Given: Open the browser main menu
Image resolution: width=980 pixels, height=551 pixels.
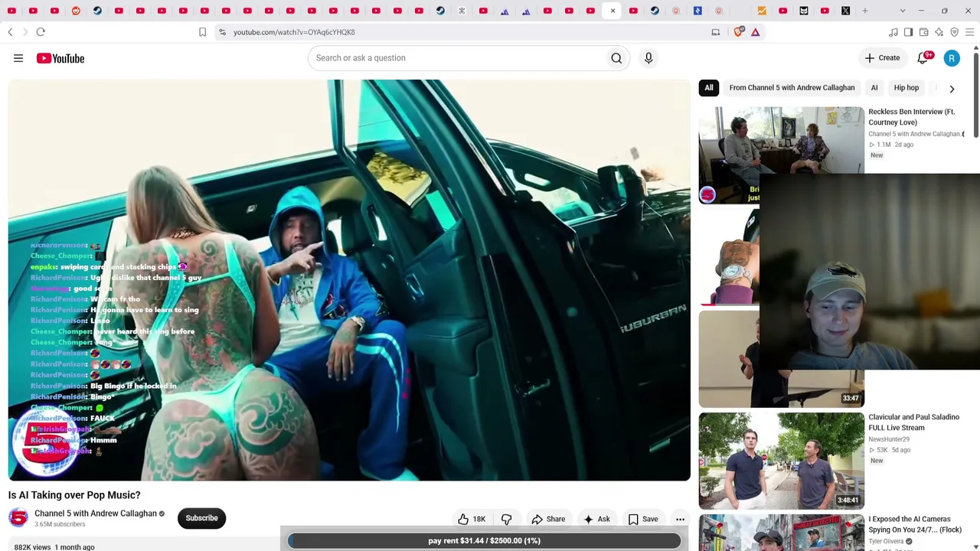Looking at the screenshot, I should click(969, 32).
